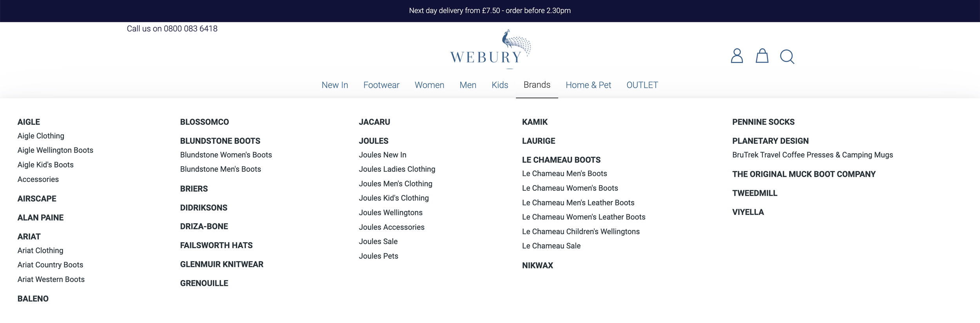Open The Original Muck Boot Company
The width and height of the screenshot is (980, 323).
point(804,174)
